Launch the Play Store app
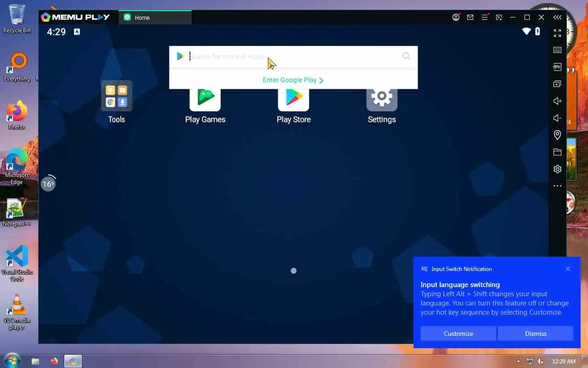The width and height of the screenshot is (588, 368). point(294,105)
